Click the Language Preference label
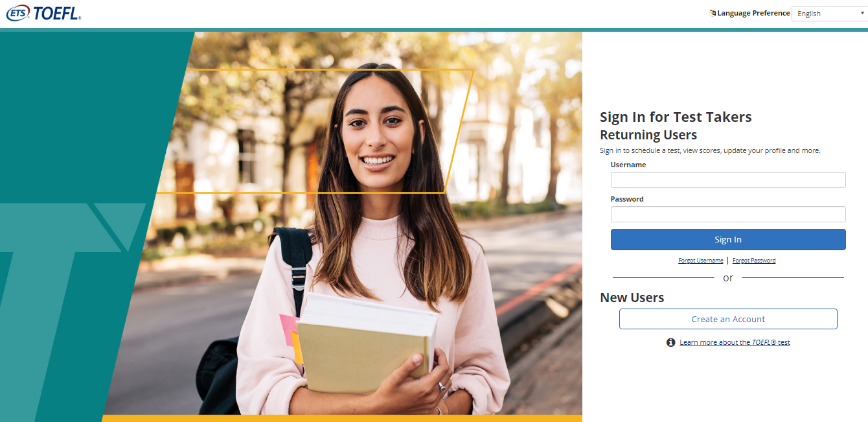This screenshot has width=868, height=422. 753,13
